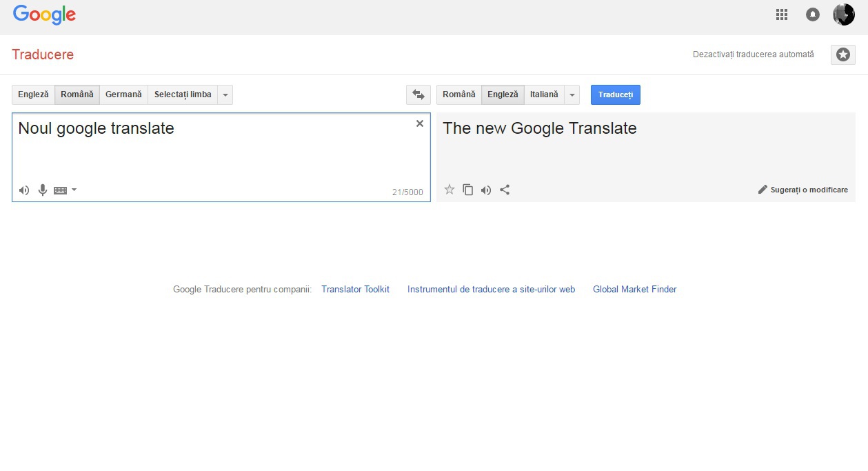Expand input tools dropdown arrow
868x471 pixels.
click(74, 190)
